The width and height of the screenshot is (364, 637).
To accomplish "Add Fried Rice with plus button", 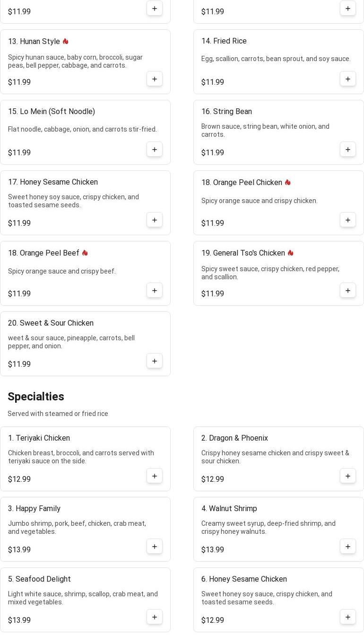I will (x=348, y=79).
